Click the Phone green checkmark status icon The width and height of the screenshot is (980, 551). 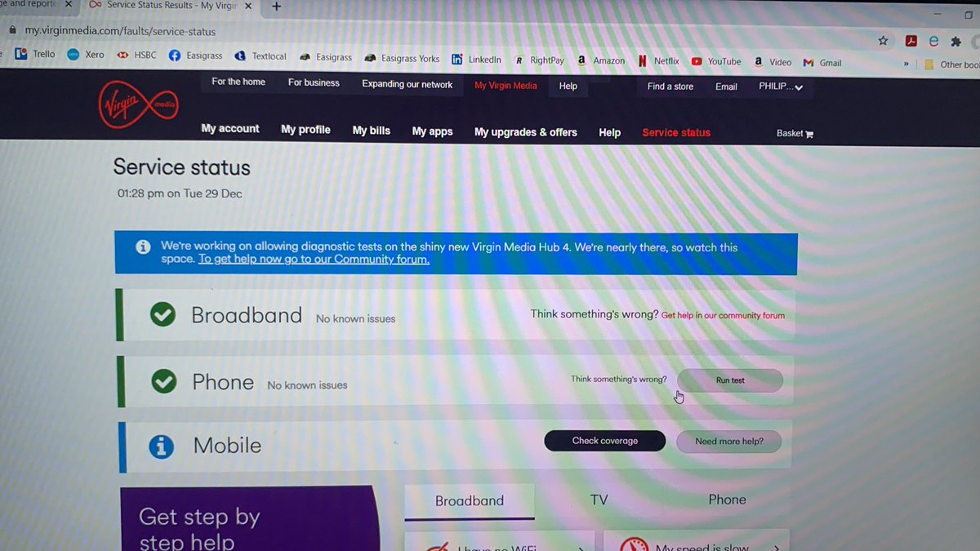pyautogui.click(x=164, y=380)
